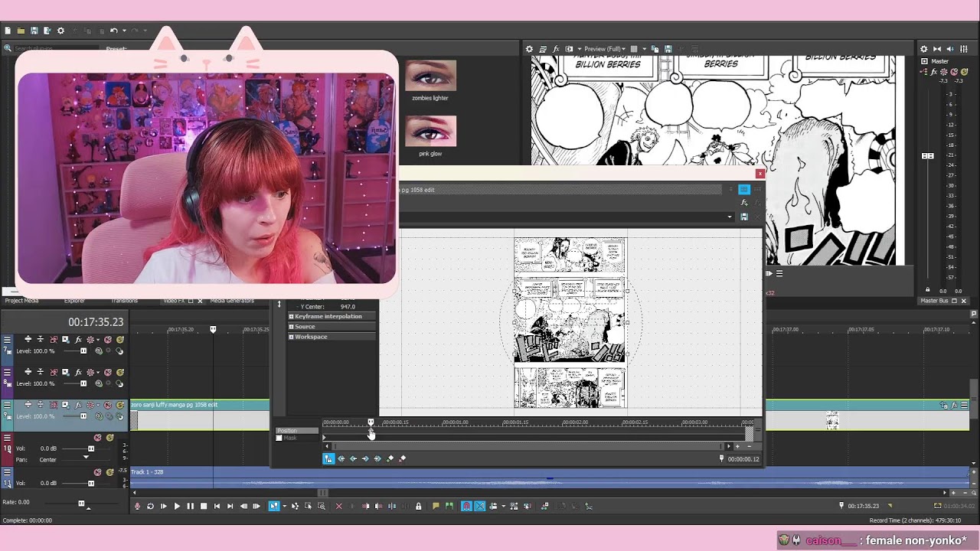Expand the Keyframe interpolation section

click(x=291, y=316)
